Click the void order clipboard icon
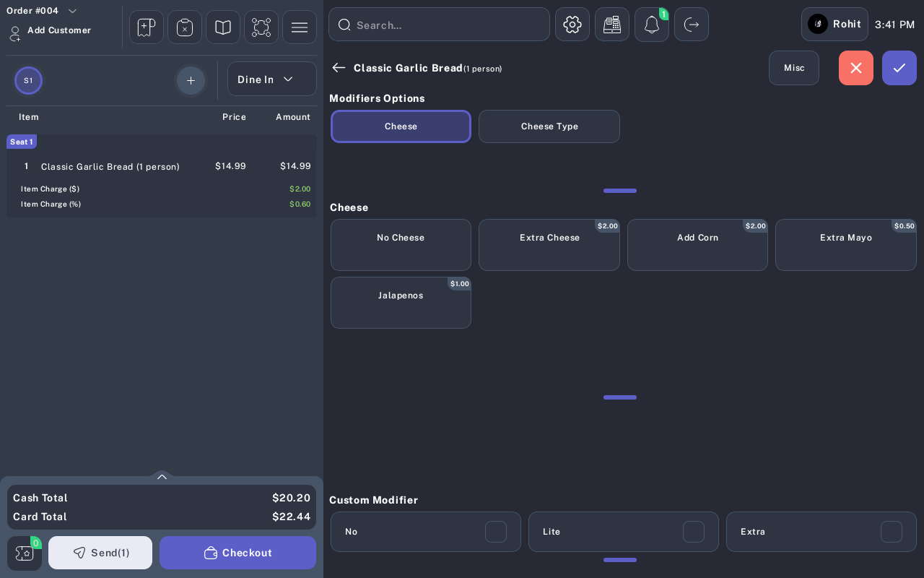The width and height of the screenshot is (924, 578). coord(185,27)
